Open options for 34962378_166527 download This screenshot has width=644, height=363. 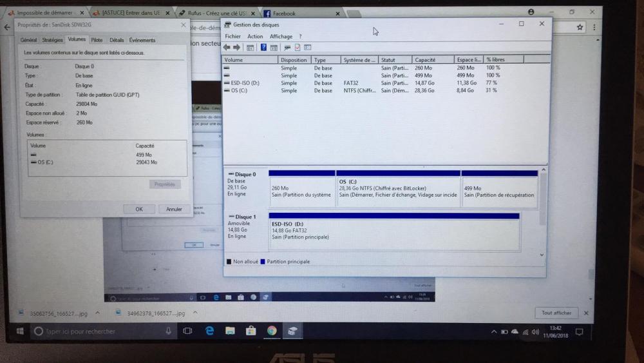click(195, 313)
